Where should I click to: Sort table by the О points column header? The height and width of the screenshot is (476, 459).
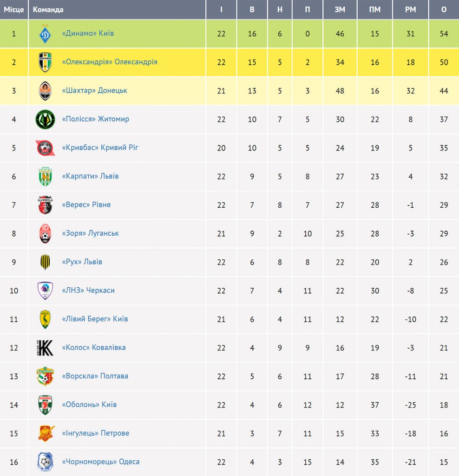[x=444, y=9]
